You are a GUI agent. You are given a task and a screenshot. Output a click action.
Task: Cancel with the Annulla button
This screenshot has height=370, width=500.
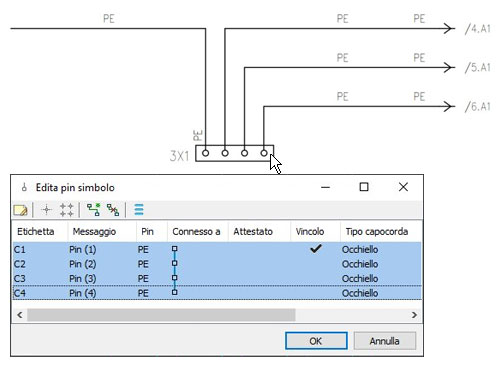coord(384,341)
